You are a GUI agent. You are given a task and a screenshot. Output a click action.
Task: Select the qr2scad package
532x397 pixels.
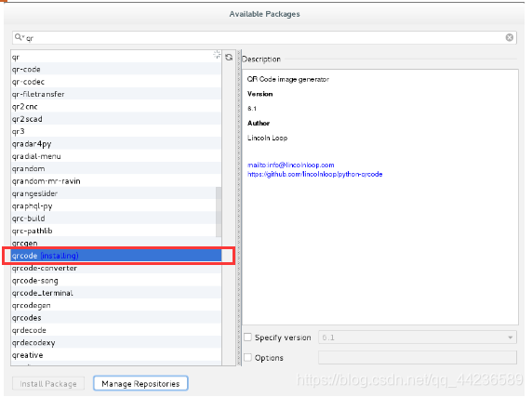[x=116, y=119]
